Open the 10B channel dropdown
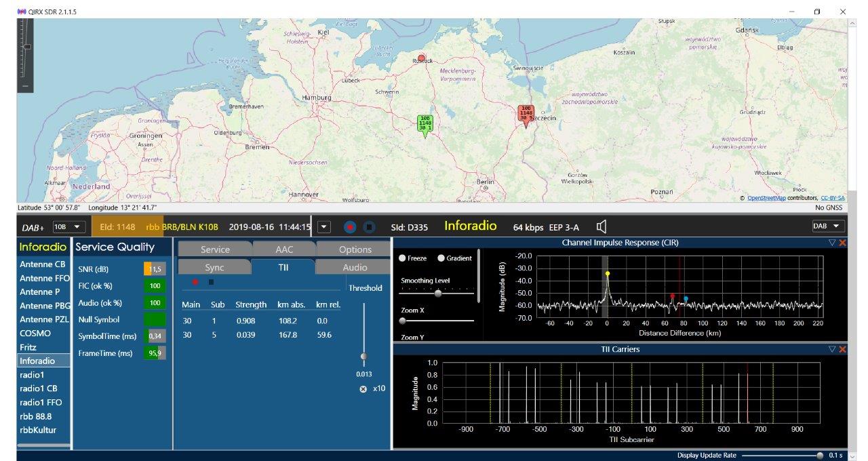Viewport: 868px width, 461px height. [68, 226]
